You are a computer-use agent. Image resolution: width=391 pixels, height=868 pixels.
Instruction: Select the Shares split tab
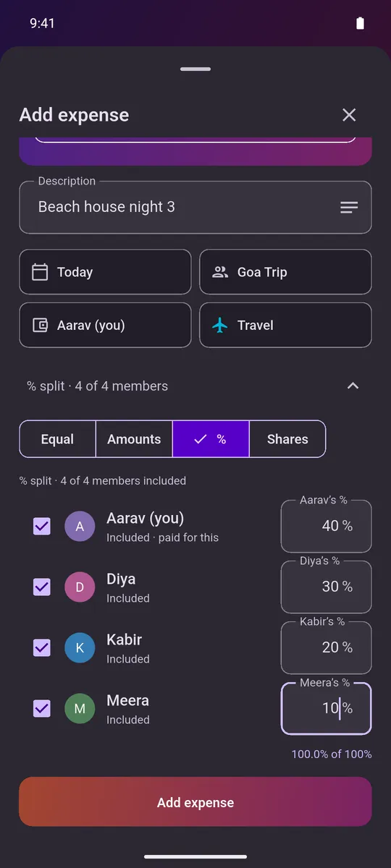[x=287, y=439]
